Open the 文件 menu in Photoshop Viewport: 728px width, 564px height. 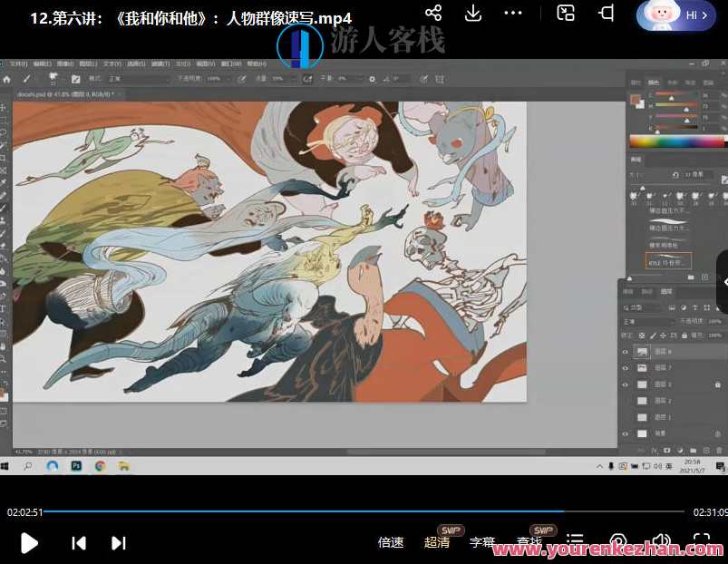pyautogui.click(x=17, y=64)
